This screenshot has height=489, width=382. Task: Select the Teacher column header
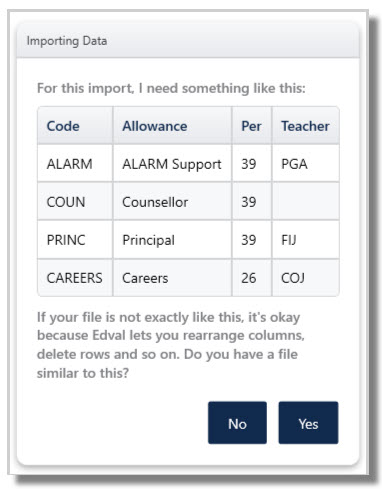[x=306, y=126]
